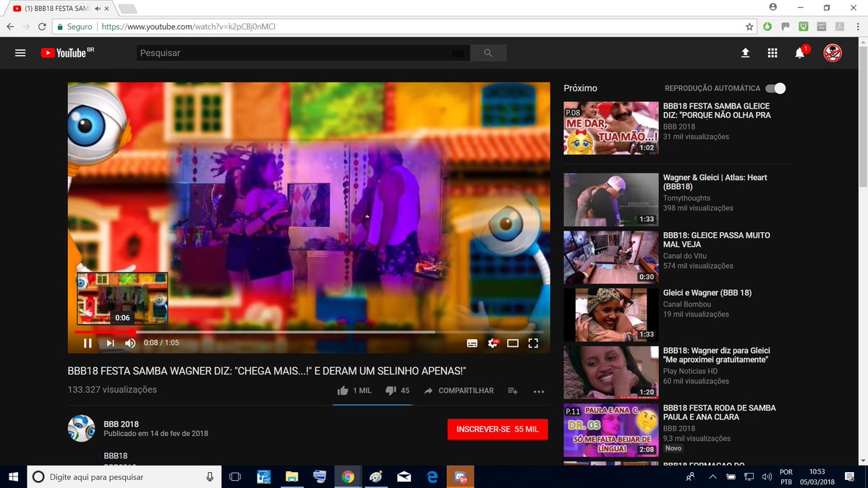Click the search magnifier button
This screenshot has height=488, width=868.
(488, 53)
